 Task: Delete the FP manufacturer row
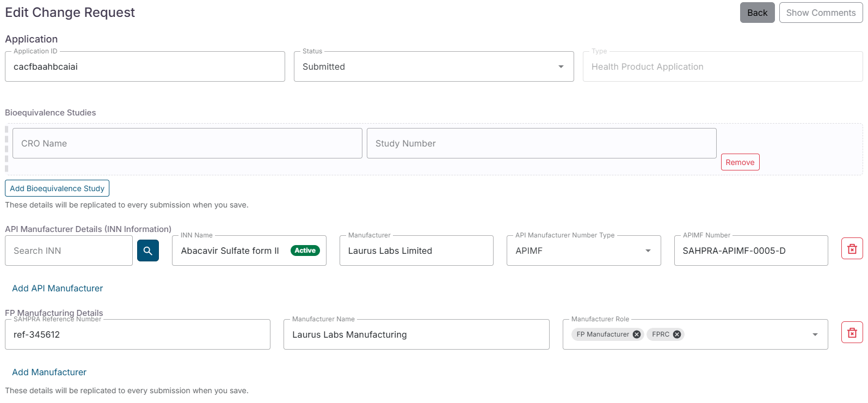852,333
